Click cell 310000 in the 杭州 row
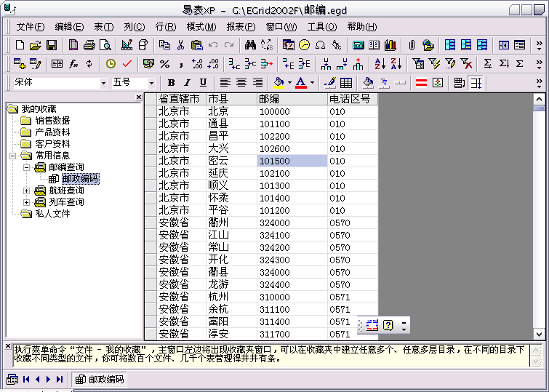This screenshot has height=392, width=549. pyautogui.click(x=292, y=297)
